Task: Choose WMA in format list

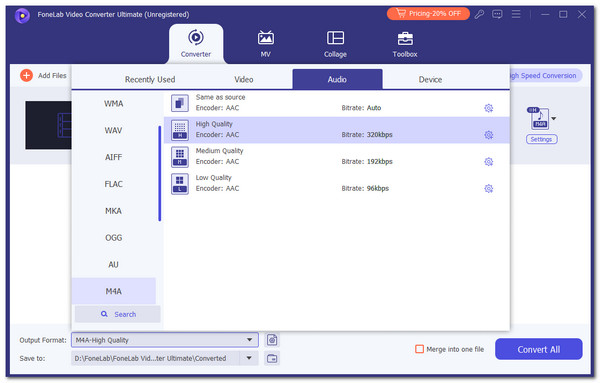Action: [114, 104]
